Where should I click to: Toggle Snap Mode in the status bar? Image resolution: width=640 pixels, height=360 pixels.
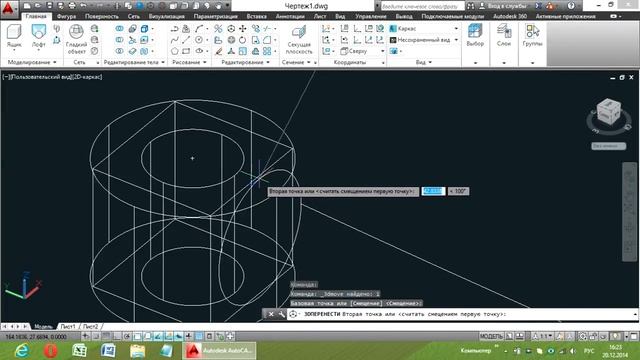coord(96,336)
